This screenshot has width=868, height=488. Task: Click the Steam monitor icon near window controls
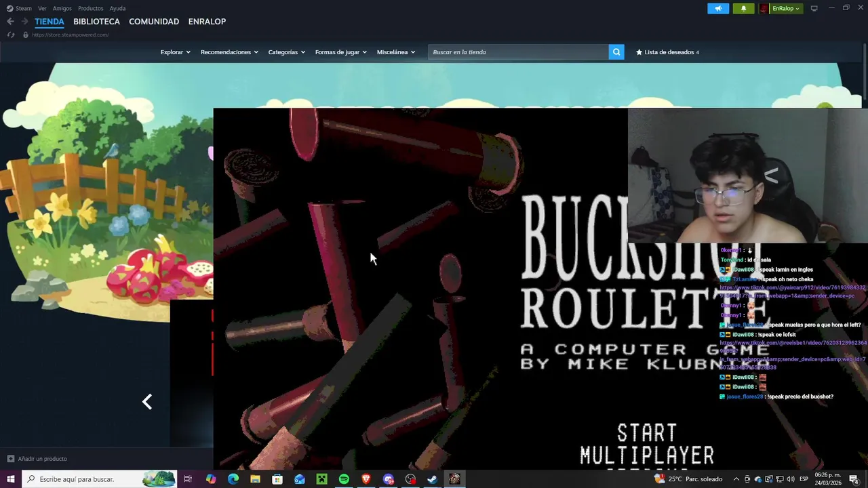pos(814,8)
